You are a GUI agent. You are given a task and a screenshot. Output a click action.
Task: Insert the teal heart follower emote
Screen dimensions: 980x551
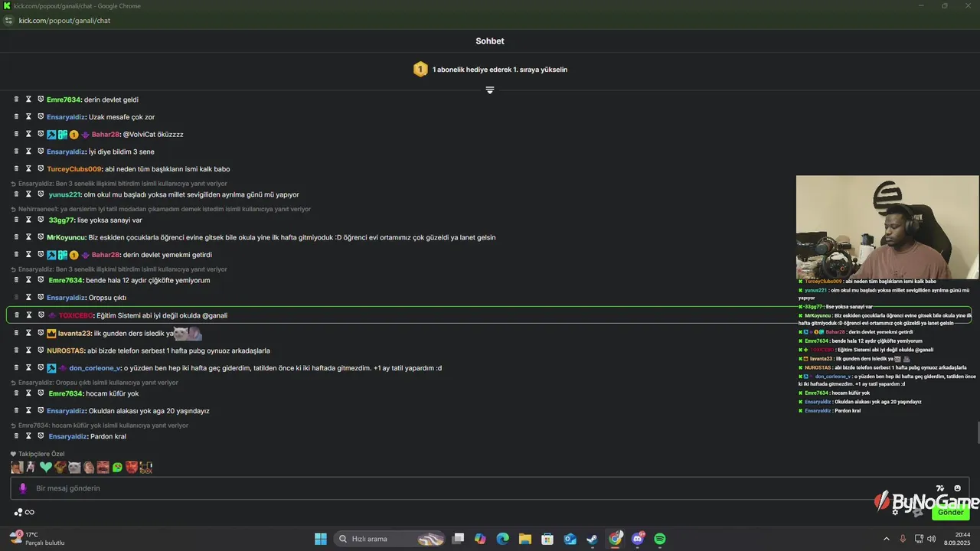tap(46, 467)
